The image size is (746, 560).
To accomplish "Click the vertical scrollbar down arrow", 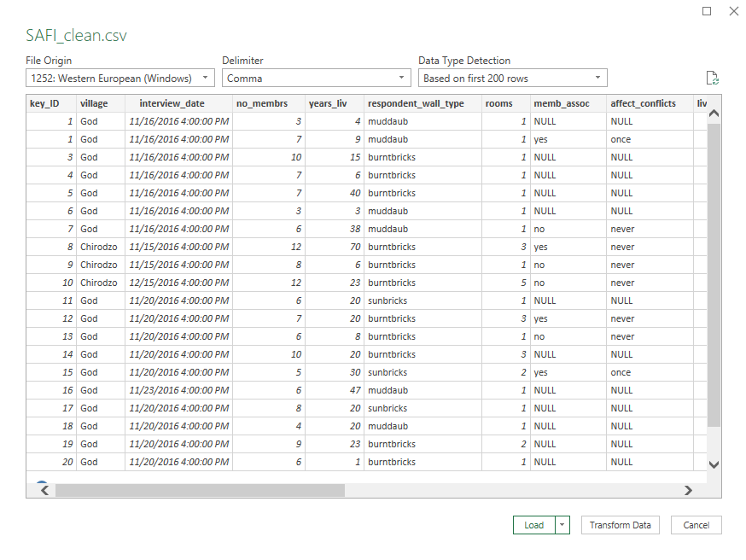I will click(714, 464).
